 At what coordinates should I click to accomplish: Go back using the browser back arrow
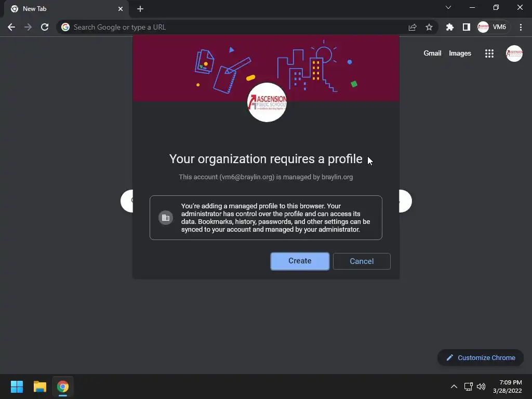click(x=11, y=27)
